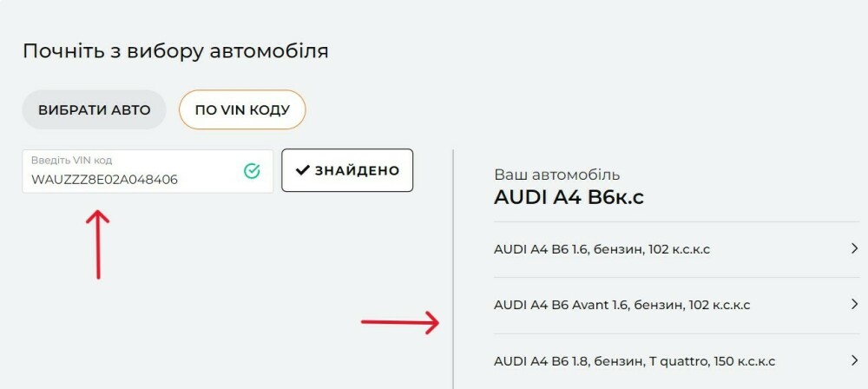The height and width of the screenshot is (389, 868).
Task: Expand the AUDI A4 B6 1.8 T quattro chevron
Action: tap(854, 360)
